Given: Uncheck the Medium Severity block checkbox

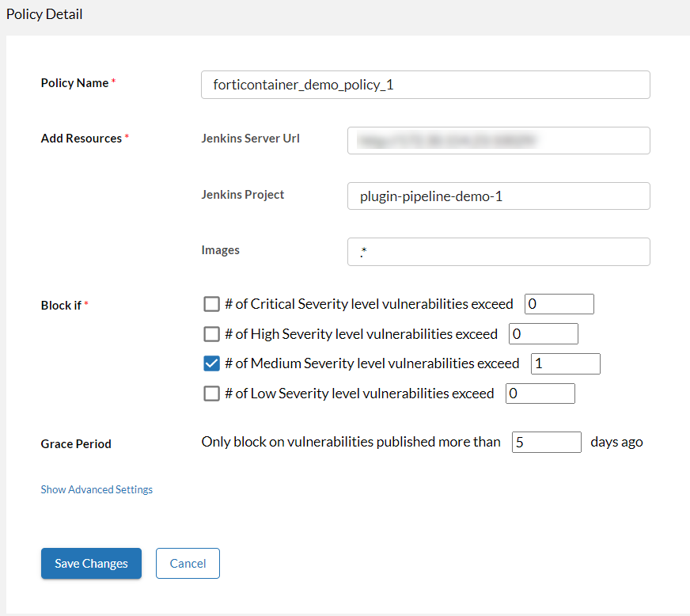Looking at the screenshot, I should tap(211, 364).
